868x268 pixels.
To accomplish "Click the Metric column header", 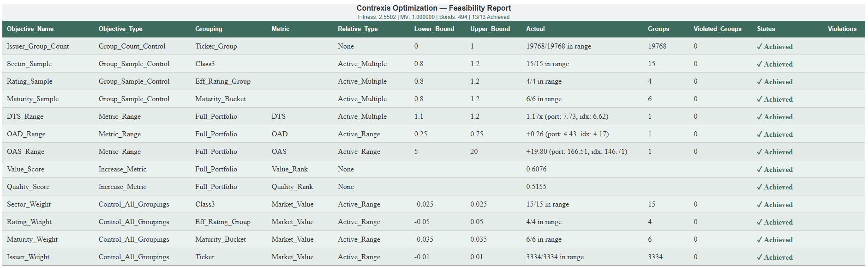I will [281, 29].
